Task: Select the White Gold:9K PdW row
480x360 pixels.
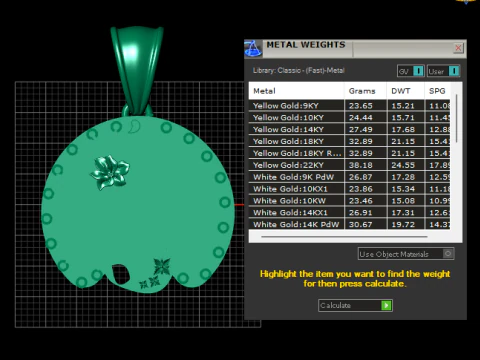Action: (349, 177)
